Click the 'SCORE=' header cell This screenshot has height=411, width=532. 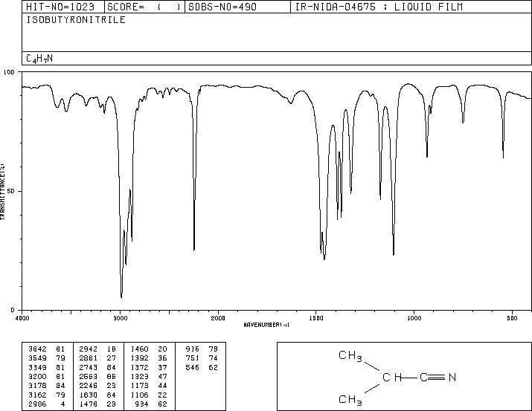tap(144, 7)
